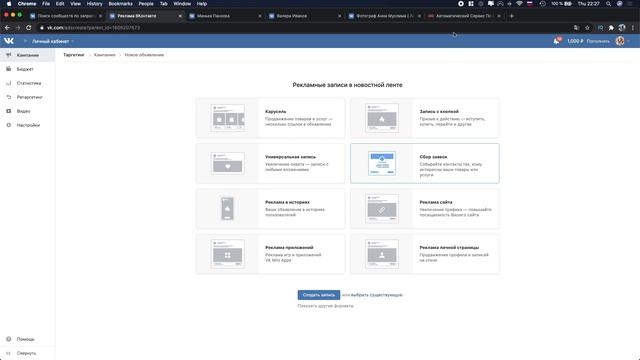Click the Ретаргетинг arrow icon

pyautogui.click(x=9, y=97)
